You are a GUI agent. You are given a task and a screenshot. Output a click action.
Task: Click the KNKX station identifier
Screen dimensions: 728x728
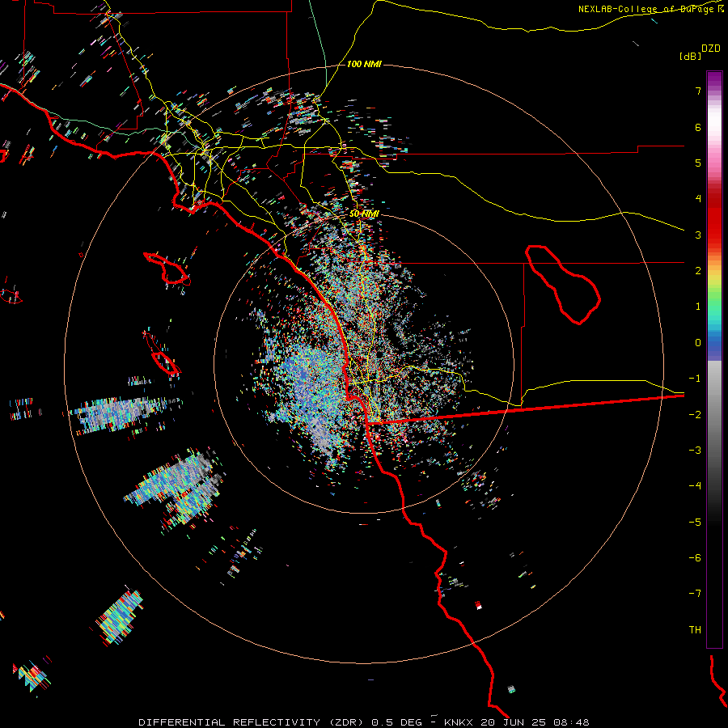[x=459, y=722]
